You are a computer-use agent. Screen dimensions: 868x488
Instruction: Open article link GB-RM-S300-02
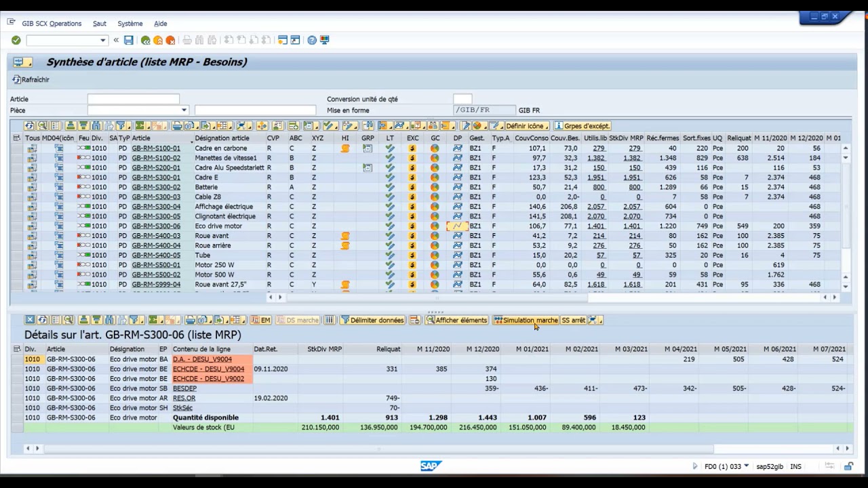[156, 187]
